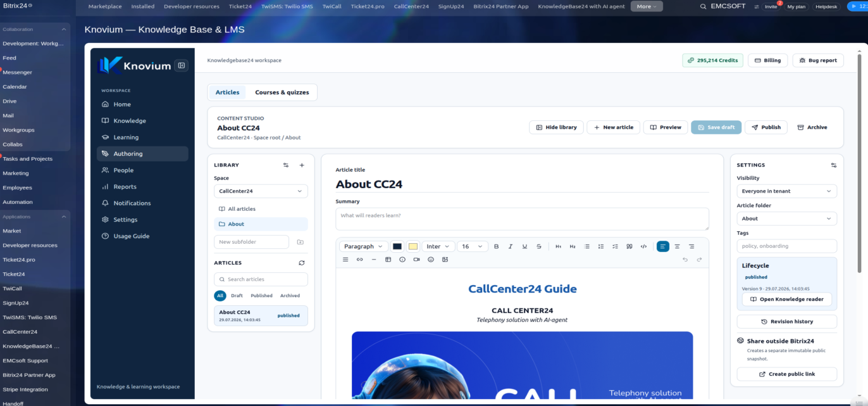The height and width of the screenshot is (406, 868).
Task: Open the article Preview
Action: coord(666,127)
